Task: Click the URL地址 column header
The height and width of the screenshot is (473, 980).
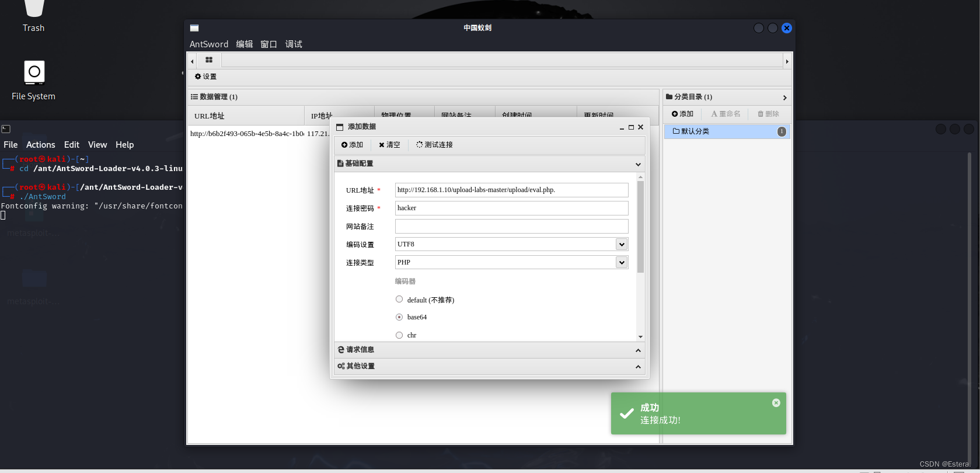Action: point(246,116)
